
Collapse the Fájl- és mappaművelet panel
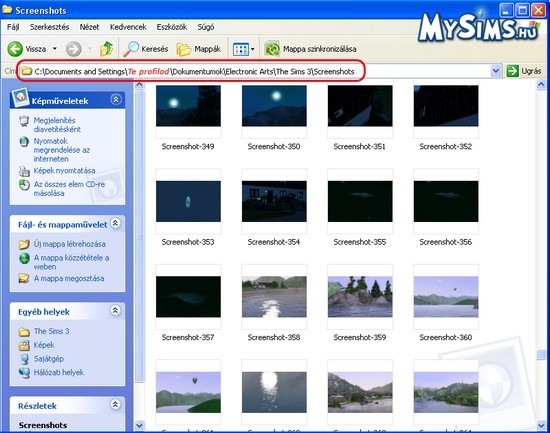[115, 223]
